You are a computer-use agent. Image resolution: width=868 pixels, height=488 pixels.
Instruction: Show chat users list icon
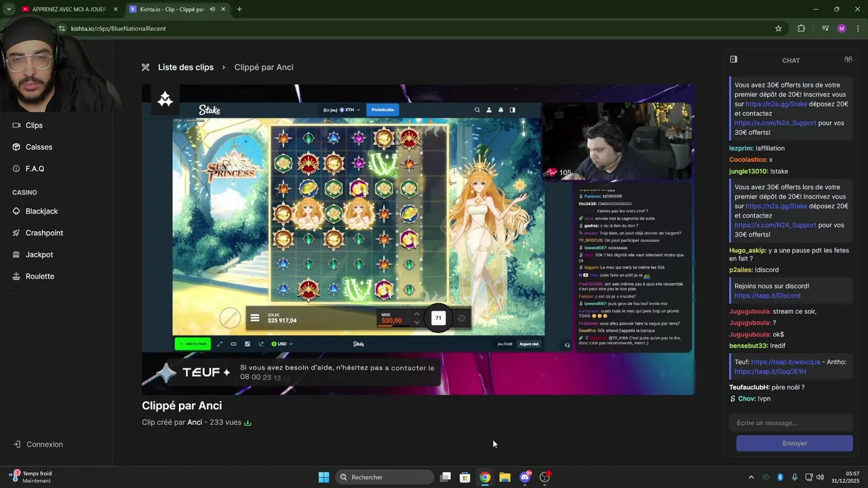(x=848, y=60)
